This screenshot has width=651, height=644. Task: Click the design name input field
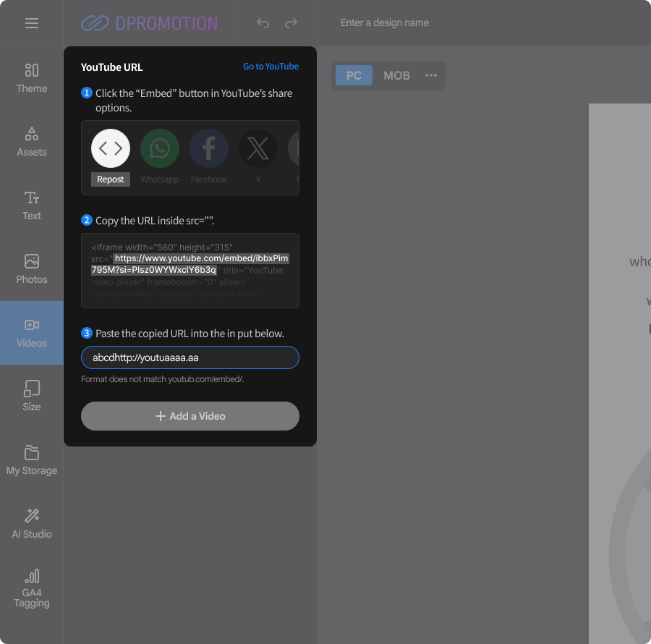point(385,23)
